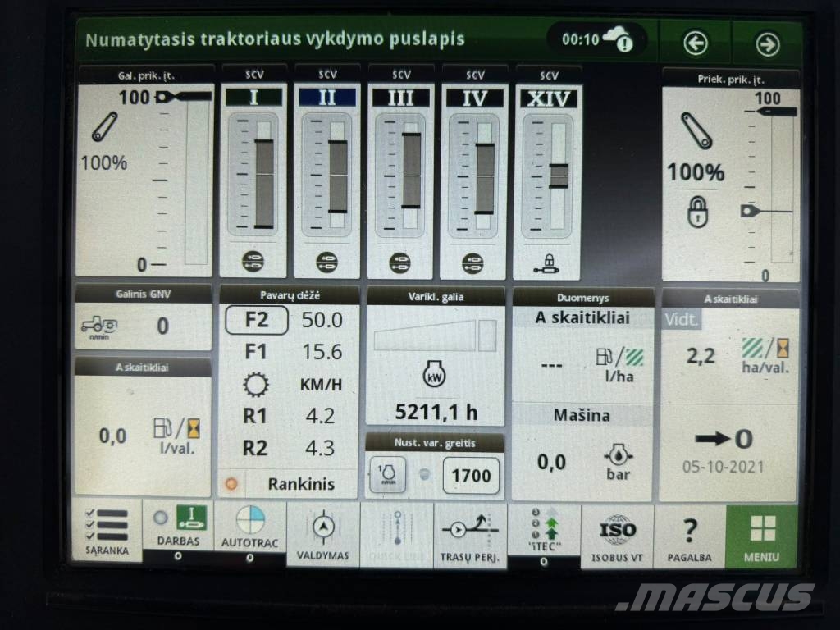
Task: Open SCV IV float settings icon
Action: [472, 263]
